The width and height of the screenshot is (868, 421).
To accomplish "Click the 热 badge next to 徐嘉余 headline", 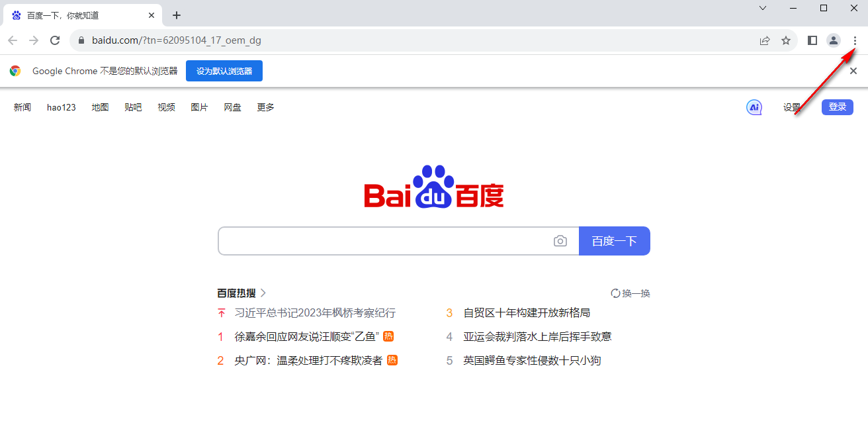I will [x=388, y=336].
